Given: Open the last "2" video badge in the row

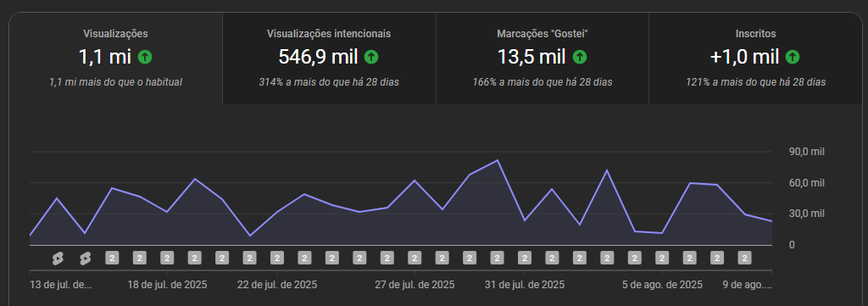Looking at the screenshot, I should coord(744,259).
